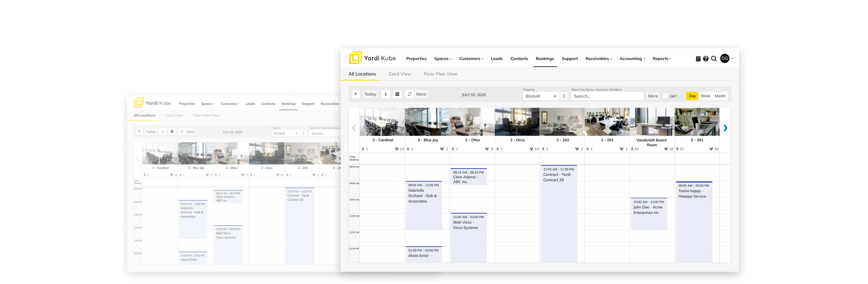Open the DG user avatar menu
This screenshot has height=284, width=868.
pos(725,59)
